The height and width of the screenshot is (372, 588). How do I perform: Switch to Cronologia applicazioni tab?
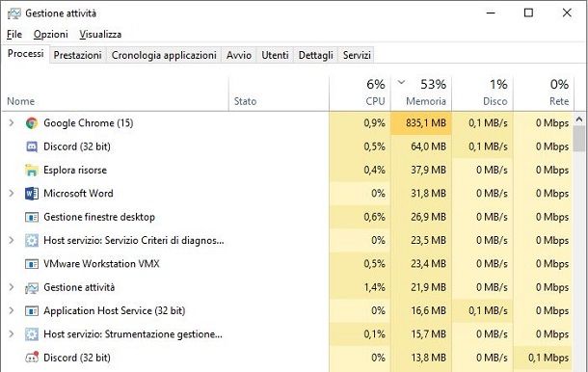coord(164,55)
